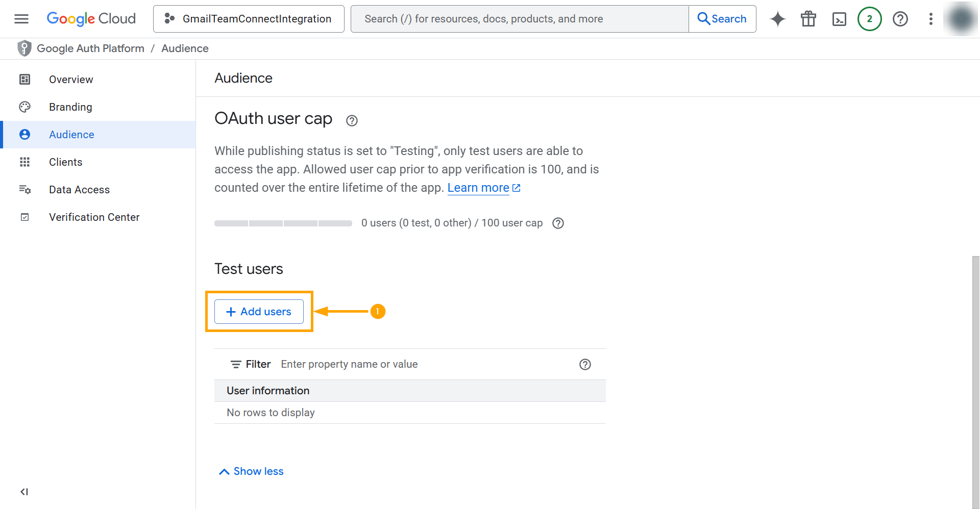Click help icon beside 100 user cap
The height and width of the screenshot is (509, 980).
558,223
